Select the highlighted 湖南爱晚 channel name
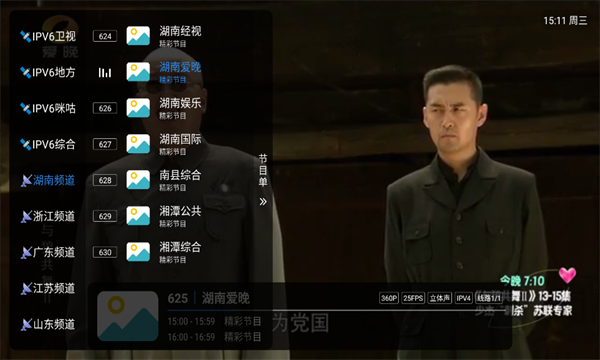 pyautogui.click(x=180, y=67)
